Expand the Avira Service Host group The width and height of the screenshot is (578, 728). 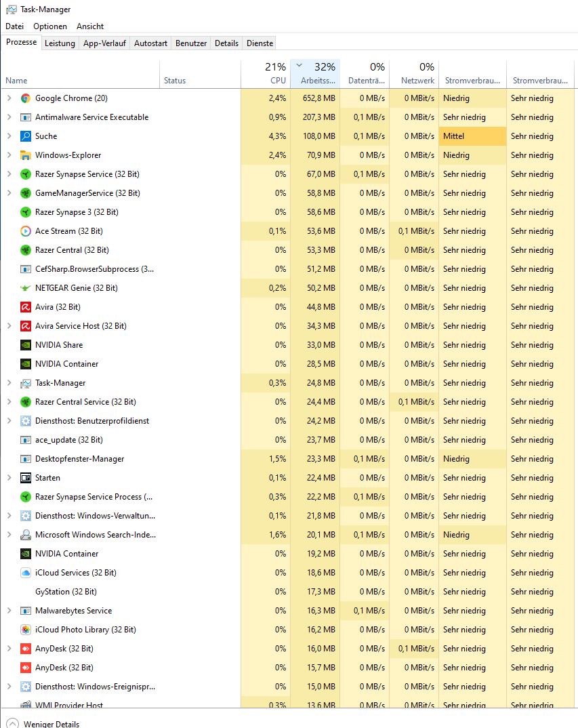(x=9, y=326)
